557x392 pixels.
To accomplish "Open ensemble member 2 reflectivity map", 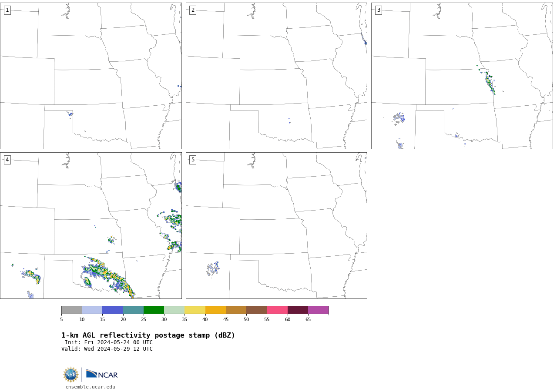I will pos(276,76).
